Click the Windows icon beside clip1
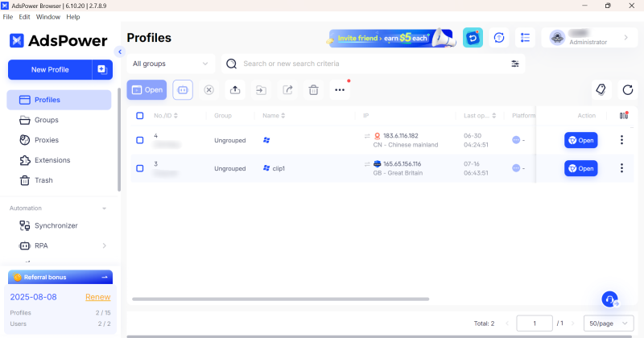The image size is (644, 338). click(x=266, y=168)
